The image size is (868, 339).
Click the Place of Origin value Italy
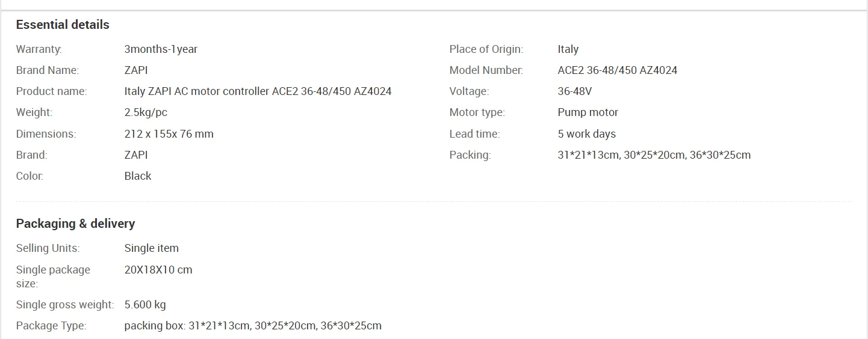click(x=568, y=49)
